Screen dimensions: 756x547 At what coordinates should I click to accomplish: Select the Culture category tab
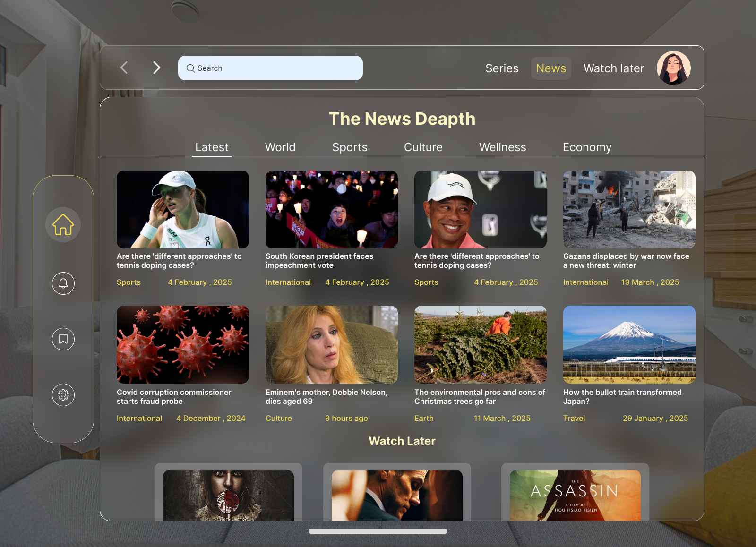click(x=423, y=147)
